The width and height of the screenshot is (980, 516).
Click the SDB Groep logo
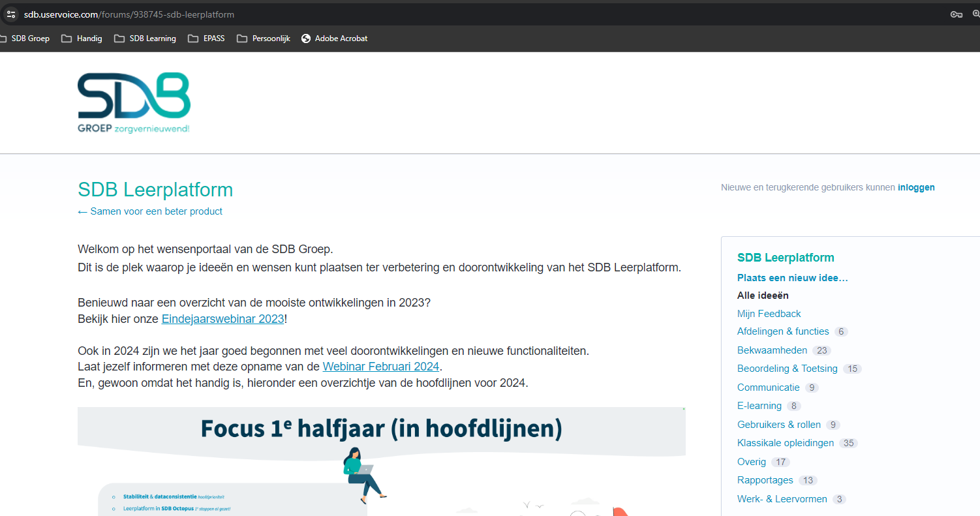click(x=134, y=103)
